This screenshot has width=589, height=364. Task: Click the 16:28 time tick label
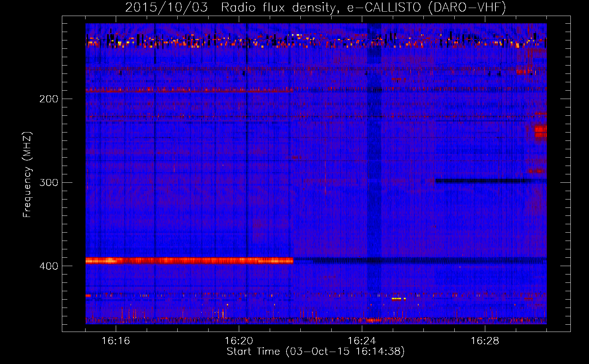pyautogui.click(x=485, y=341)
